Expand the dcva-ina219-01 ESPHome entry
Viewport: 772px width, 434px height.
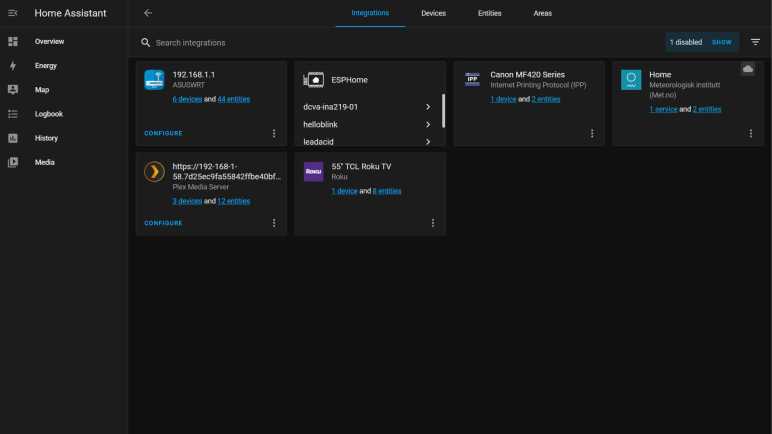428,107
